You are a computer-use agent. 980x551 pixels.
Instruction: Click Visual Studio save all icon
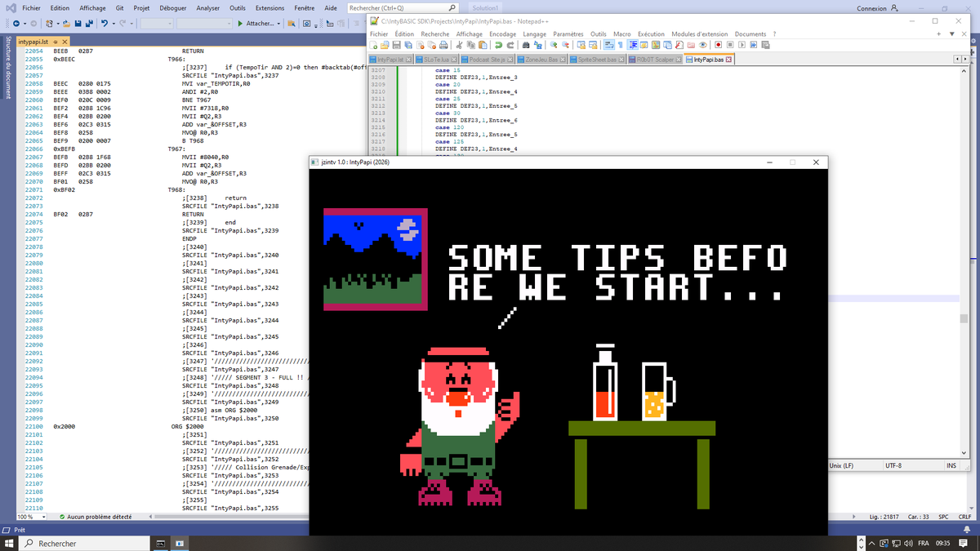(89, 23)
